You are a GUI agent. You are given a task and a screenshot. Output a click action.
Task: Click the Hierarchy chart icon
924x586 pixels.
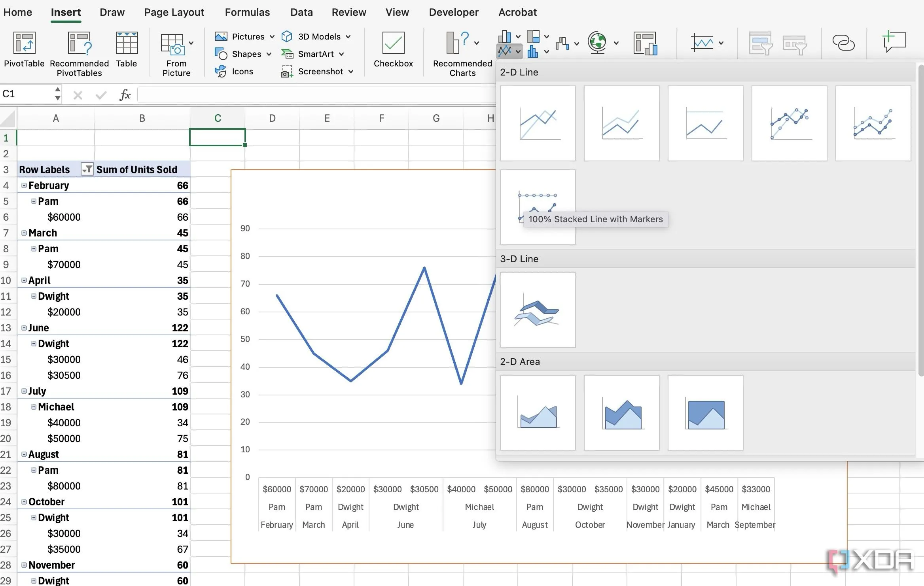(x=533, y=36)
